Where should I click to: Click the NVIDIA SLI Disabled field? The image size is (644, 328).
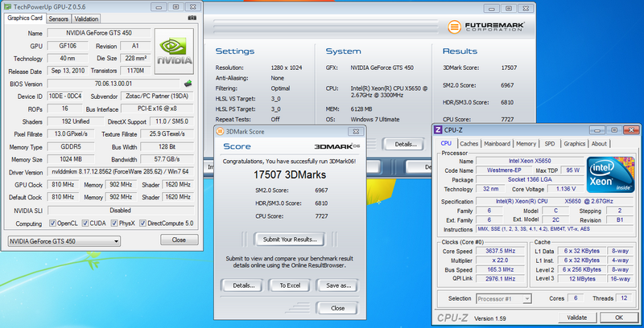121,211
